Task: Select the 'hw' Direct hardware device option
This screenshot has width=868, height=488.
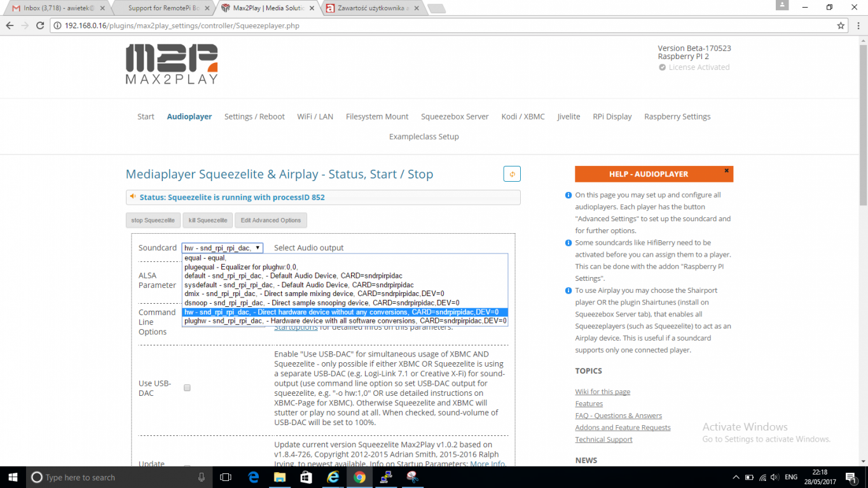Action: click(345, 312)
